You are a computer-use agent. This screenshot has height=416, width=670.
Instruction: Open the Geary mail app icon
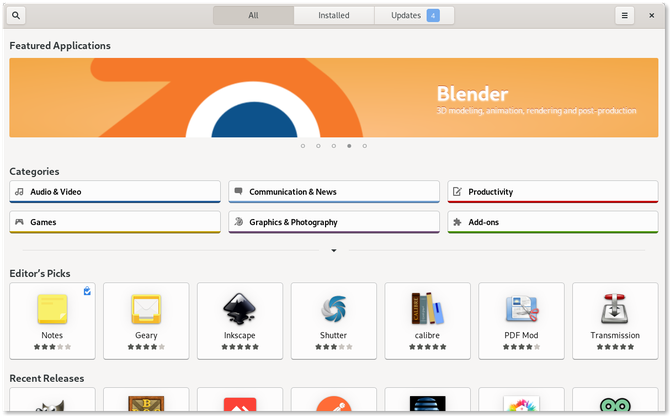pyautogui.click(x=146, y=309)
